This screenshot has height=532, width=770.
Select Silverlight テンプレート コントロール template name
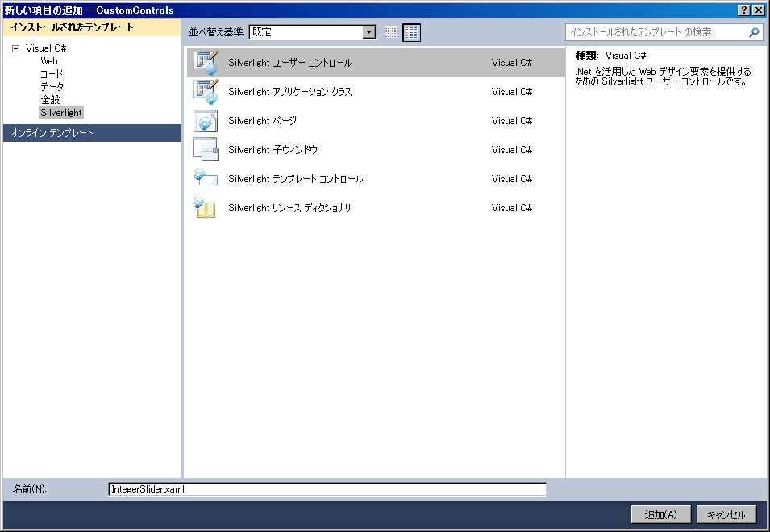coord(296,179)
